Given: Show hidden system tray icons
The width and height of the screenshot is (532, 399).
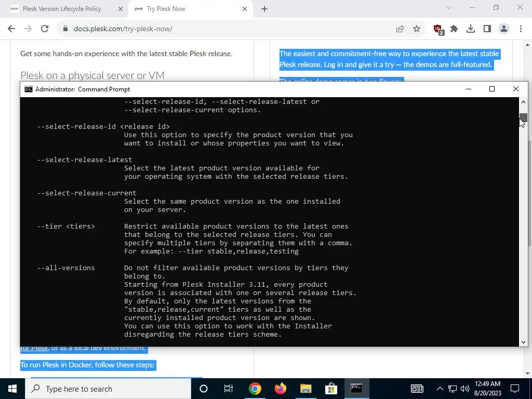Looking at the screenshot, I should [x=440, y=389].
